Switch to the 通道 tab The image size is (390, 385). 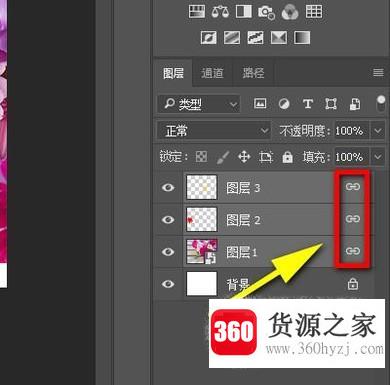click(212, 73)
